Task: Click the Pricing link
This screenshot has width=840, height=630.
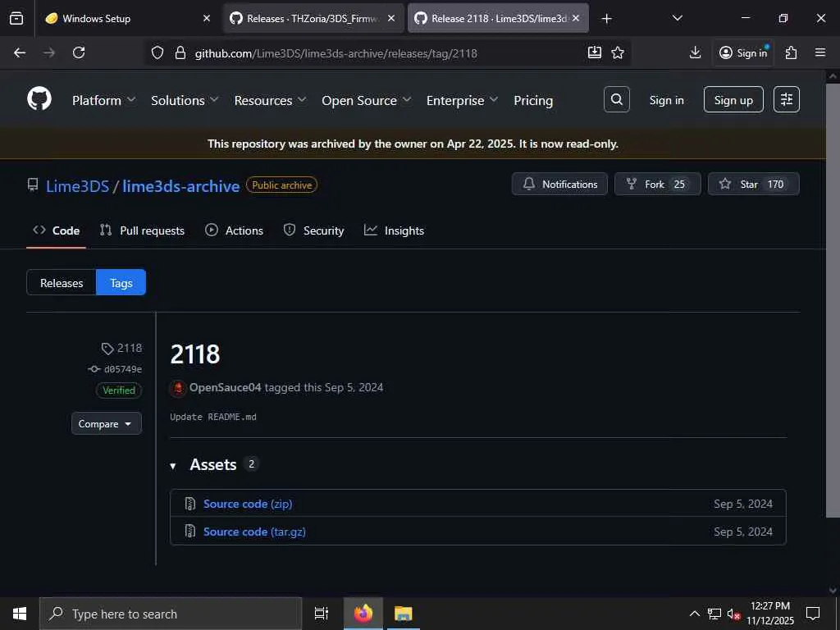Action: pyautogui.click(x=533, y=100)
